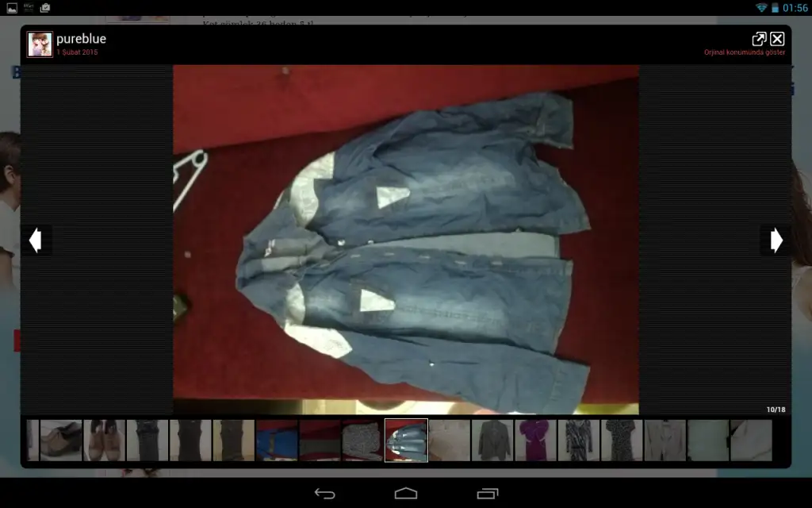Screen dimensions: 812x508
Task: Close the photo viewer overlay
Action: pos(777,39)
